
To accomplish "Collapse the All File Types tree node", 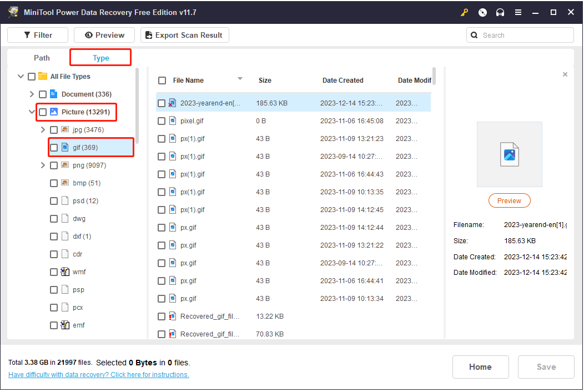I will [21, 77].
